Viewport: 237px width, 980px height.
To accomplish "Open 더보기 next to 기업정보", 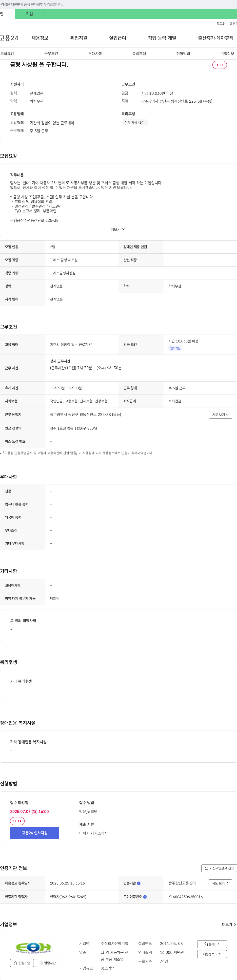I will [x=229, y=924].
